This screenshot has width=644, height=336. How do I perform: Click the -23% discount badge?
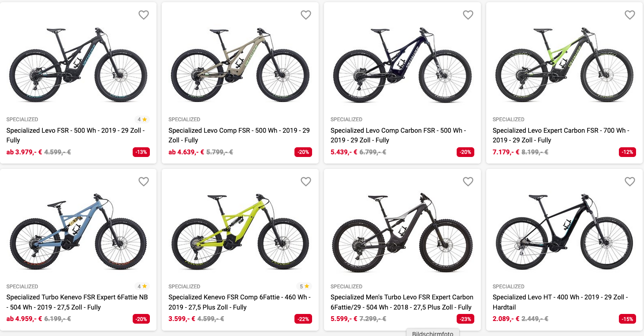[x=465, y=319]
